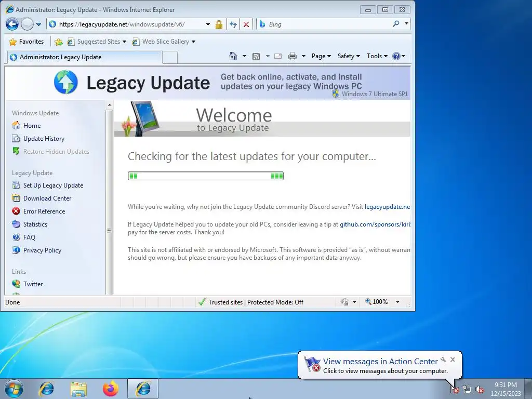532x399 pixels.
Task: Click the balloon wrench settings icon
Action: [443, 360]
